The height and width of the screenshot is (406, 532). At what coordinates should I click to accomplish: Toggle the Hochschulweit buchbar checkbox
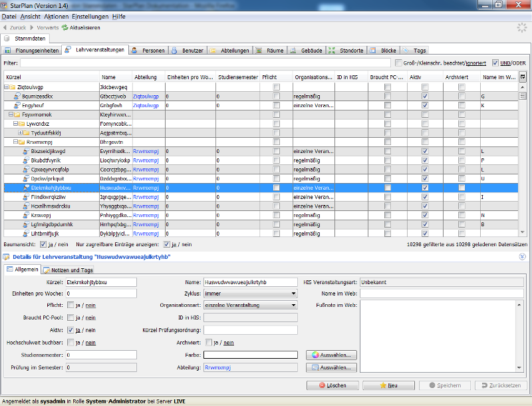point(70,343)
